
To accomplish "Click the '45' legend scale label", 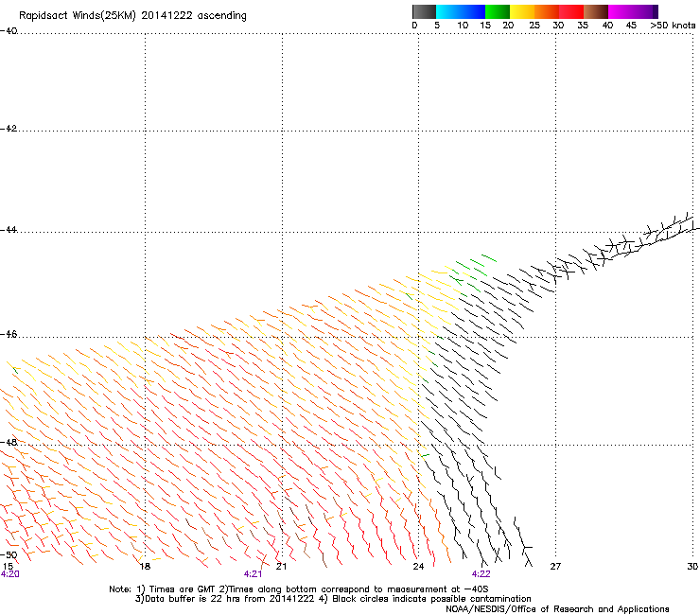I will [x=631, y=26].
